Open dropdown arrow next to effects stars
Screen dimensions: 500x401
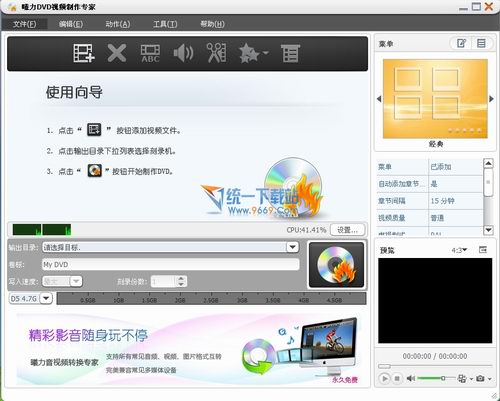265,53
